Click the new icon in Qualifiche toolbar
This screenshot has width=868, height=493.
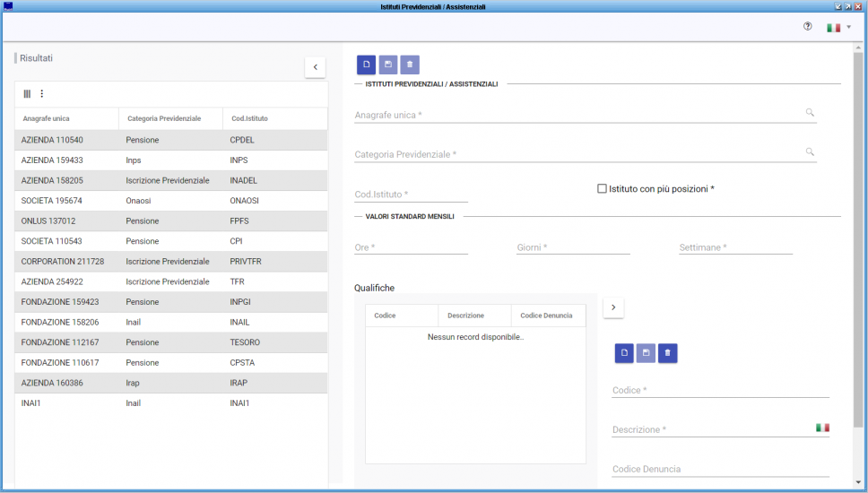coord(624,353)
